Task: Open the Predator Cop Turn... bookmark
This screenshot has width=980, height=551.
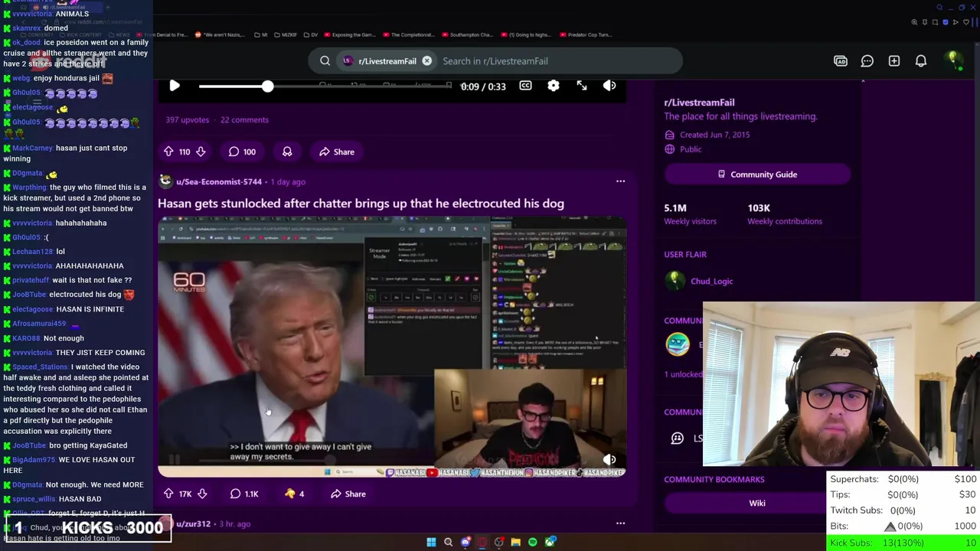Action: pyautogui.click(x=586, y=34)
